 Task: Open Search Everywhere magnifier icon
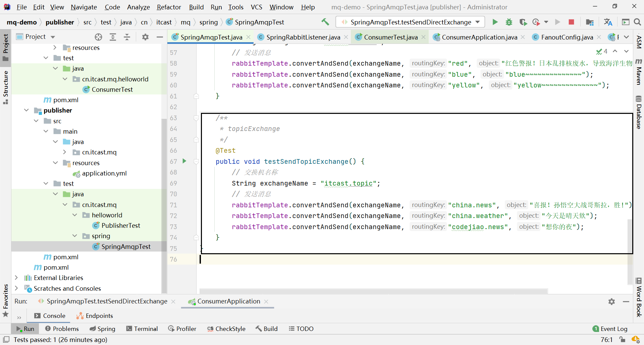coord(637,22)
